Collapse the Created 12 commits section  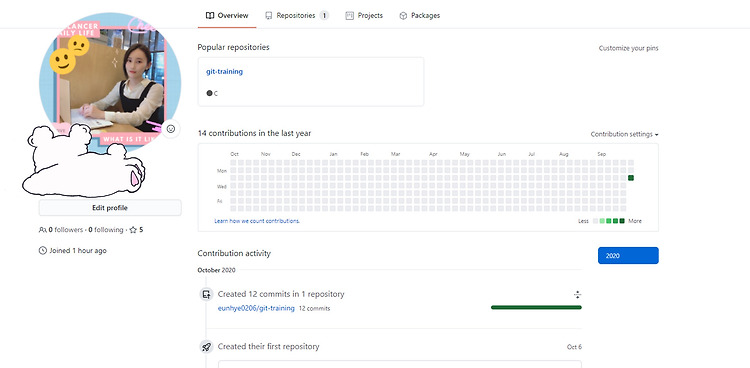point(577,294)
